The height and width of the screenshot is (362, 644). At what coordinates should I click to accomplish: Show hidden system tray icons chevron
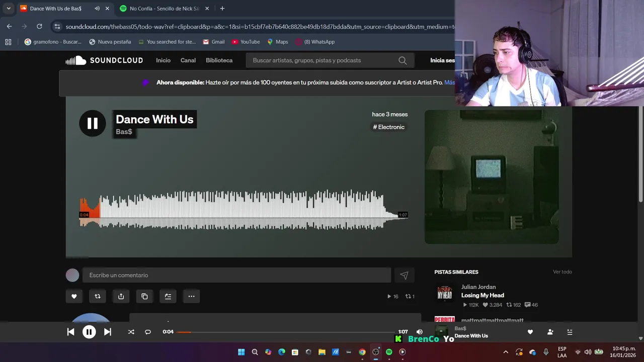506,352
